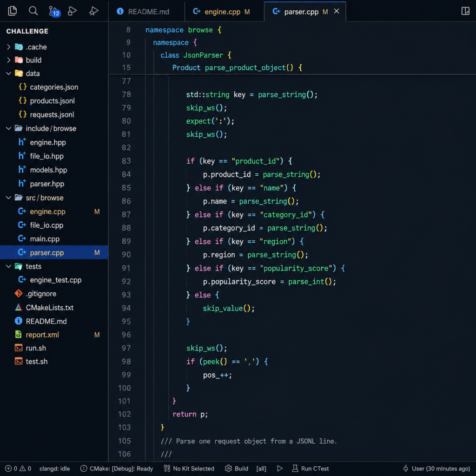Click Run CTest in status bar
476x476 pixels.
310,469
